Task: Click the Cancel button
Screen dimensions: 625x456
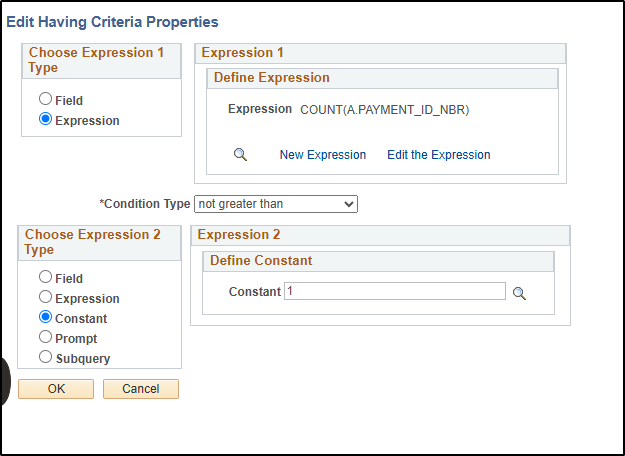Action: pos(141,389)
